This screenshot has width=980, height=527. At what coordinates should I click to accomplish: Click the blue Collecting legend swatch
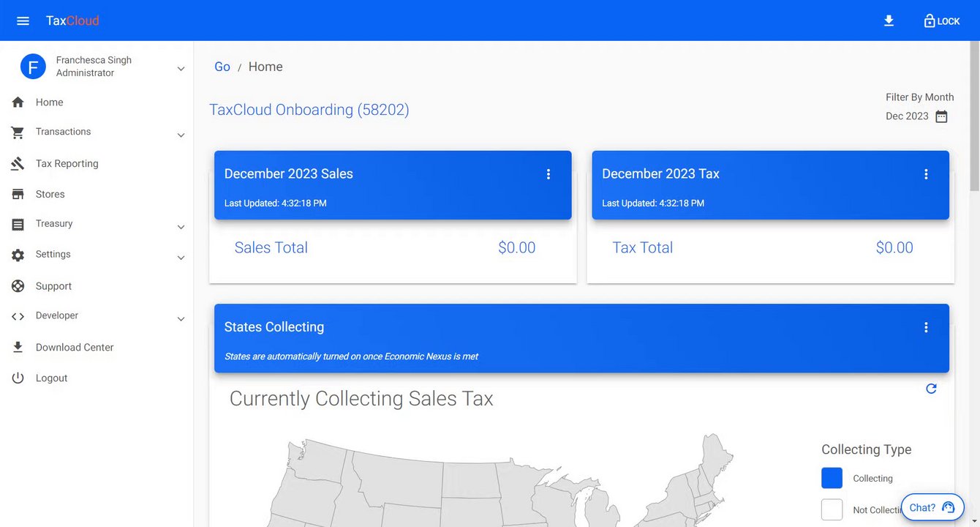[832, 478]
